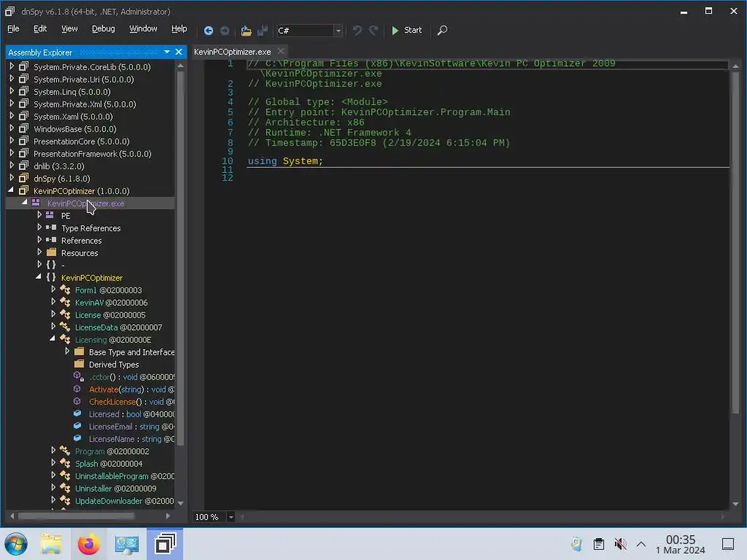Select the UninstallableProgram class in tree
Screen dimensions: 747x560
click(x=124, y=476)
